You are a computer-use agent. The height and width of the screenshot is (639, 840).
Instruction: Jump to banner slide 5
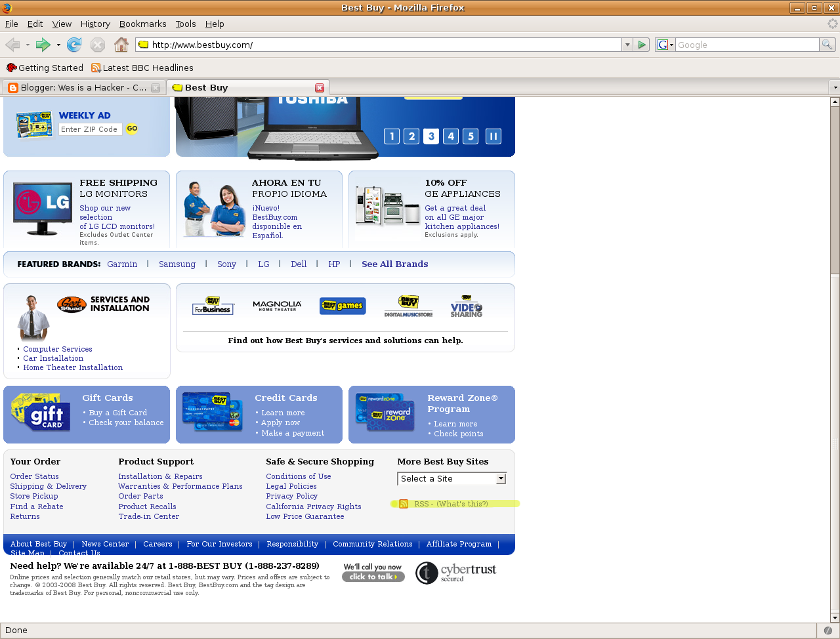[x=471, y=136]
